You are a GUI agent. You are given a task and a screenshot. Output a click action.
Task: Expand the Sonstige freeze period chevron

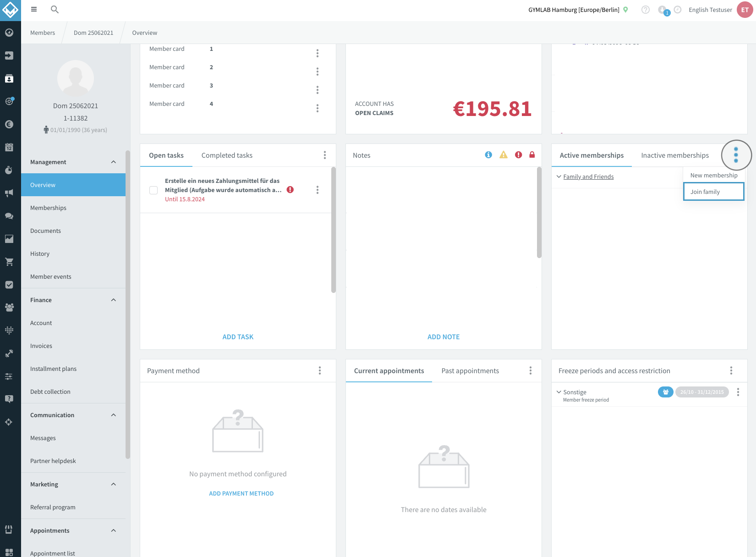tap(559, 392)
